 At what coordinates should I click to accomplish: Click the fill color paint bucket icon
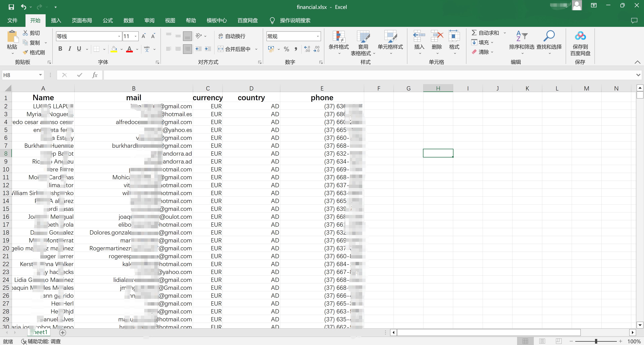pos(114,49)
